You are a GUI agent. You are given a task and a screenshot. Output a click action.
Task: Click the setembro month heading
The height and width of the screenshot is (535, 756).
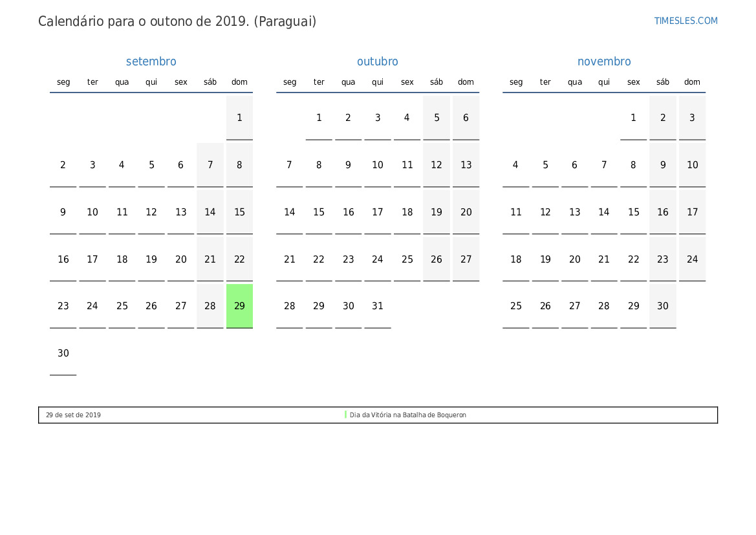[x=151, y=61]
